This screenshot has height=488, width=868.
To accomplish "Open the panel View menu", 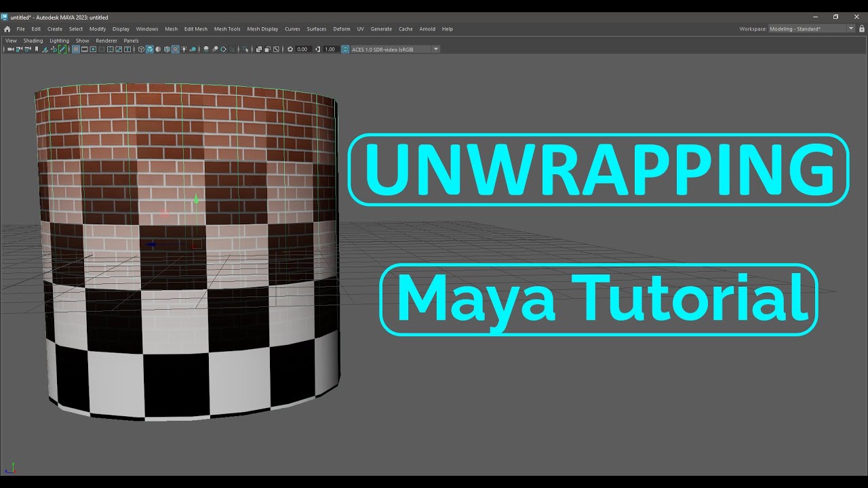I will point(11,41).
